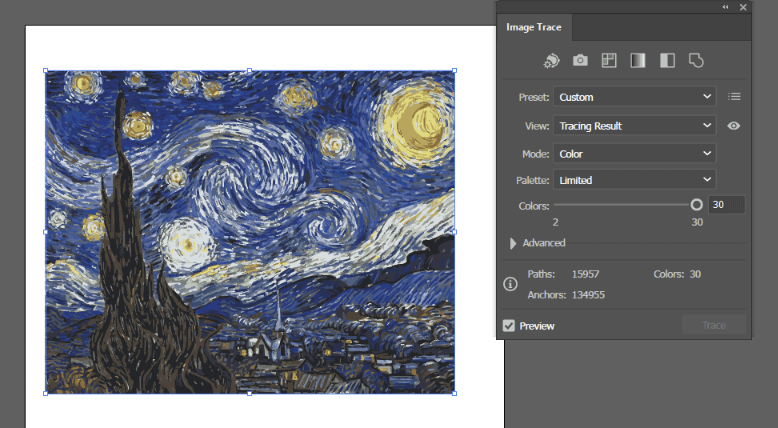This screenshot has height=428, width=778.
Task: Click the Paths count 15957
Action: tap(585, 274)
